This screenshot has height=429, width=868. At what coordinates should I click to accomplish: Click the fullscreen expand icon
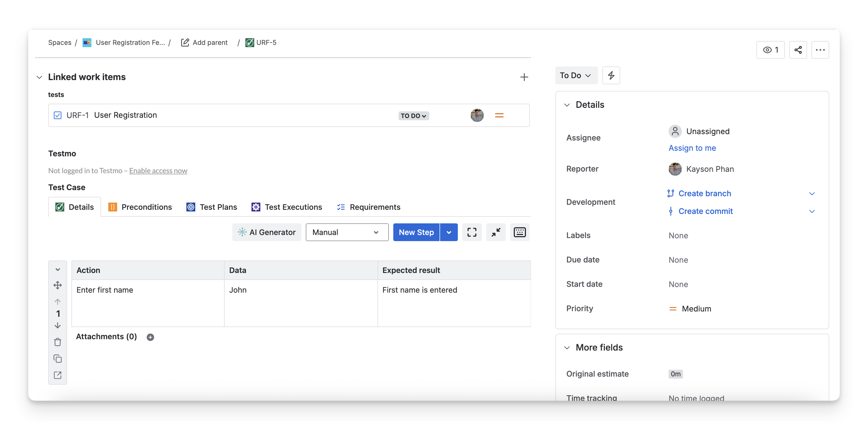[472, 232]
